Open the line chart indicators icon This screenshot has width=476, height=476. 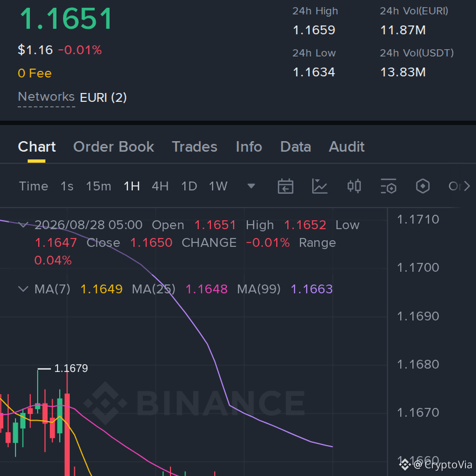pyautogui.click(x=320, y=186)
